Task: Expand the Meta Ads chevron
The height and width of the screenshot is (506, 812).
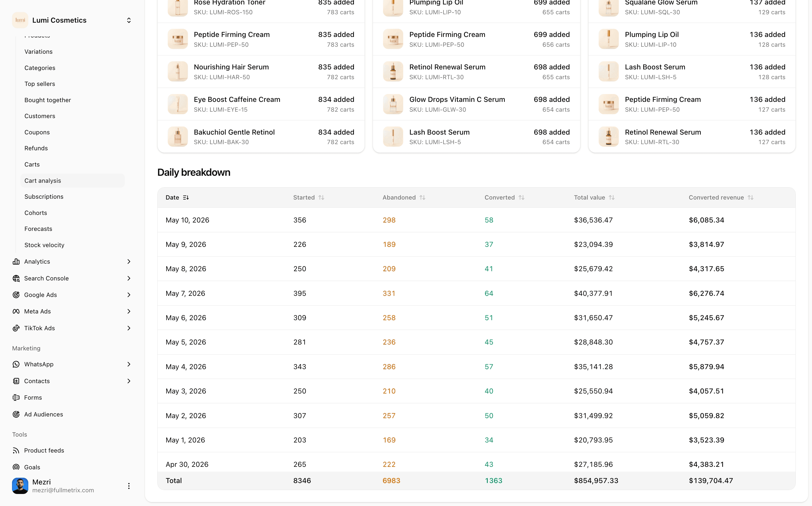Action: pos(129,311)
